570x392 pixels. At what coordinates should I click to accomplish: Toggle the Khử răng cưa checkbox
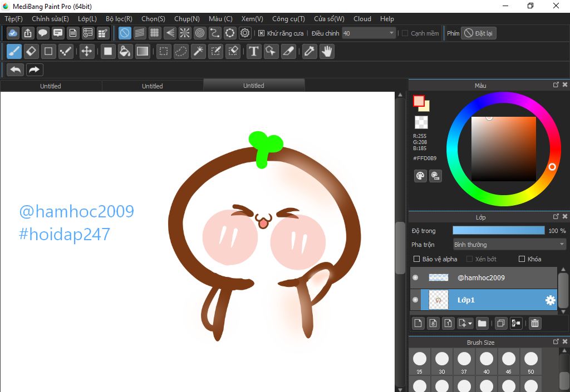pyautogui.click(x=262, y=33)
